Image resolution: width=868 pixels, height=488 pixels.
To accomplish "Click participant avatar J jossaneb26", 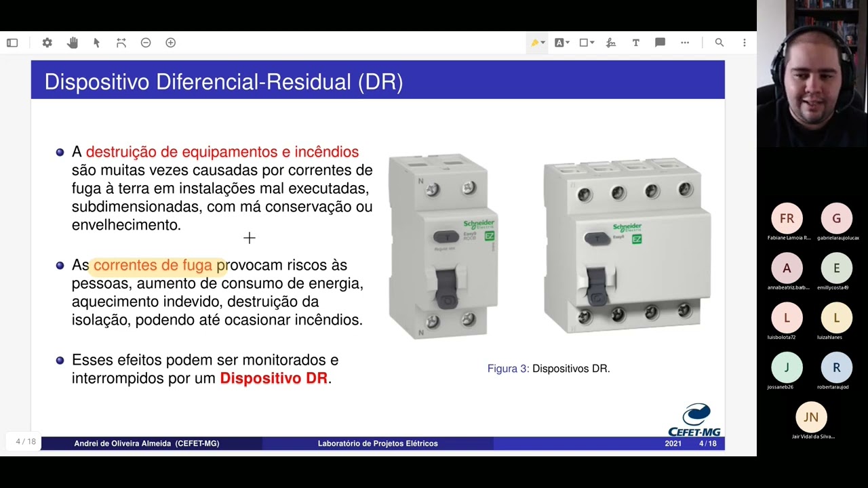I will pos(787,367).
